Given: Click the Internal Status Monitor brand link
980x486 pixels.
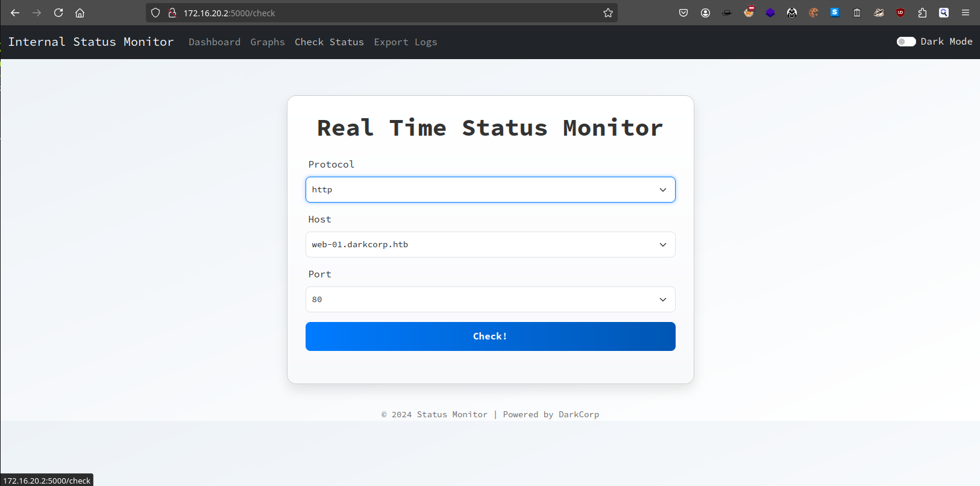Looking at the screenshot, I should point(90,42).
